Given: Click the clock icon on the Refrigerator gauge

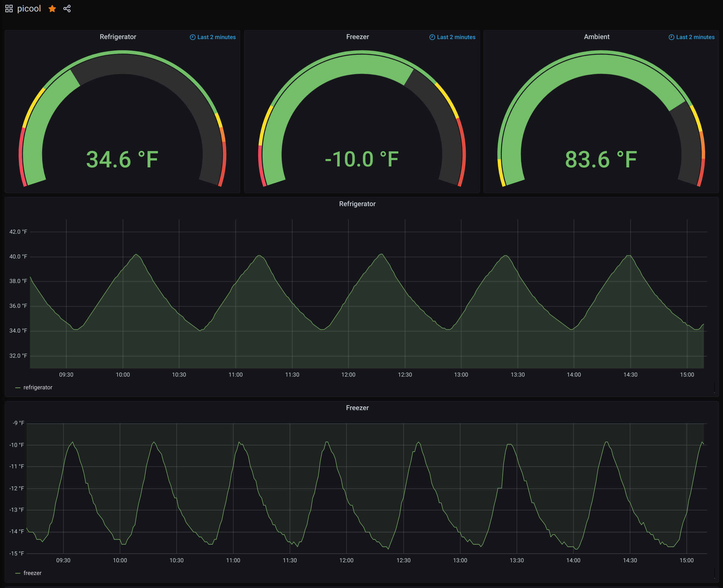Looking at the screenshot, I should tap(193, 37).
